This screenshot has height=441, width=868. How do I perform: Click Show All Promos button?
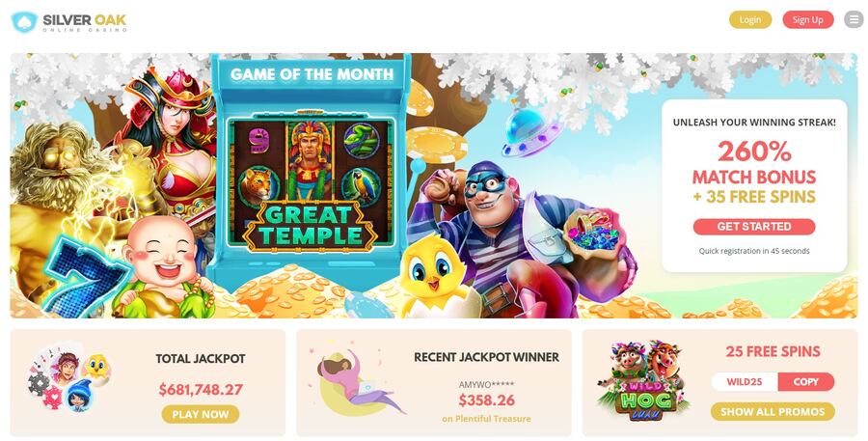(x=773, y=412)
